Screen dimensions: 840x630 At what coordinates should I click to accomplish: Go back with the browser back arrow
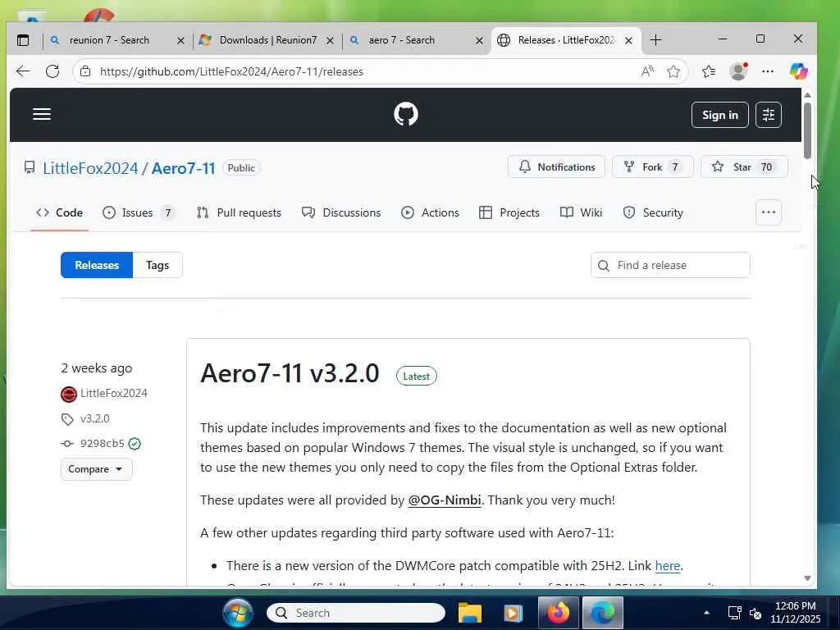click(23, 71)
